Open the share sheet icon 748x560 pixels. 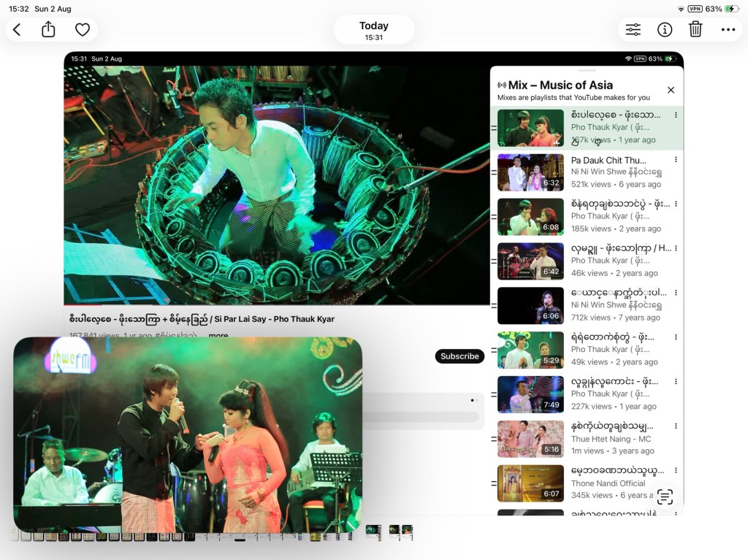(x=48, y=30)
